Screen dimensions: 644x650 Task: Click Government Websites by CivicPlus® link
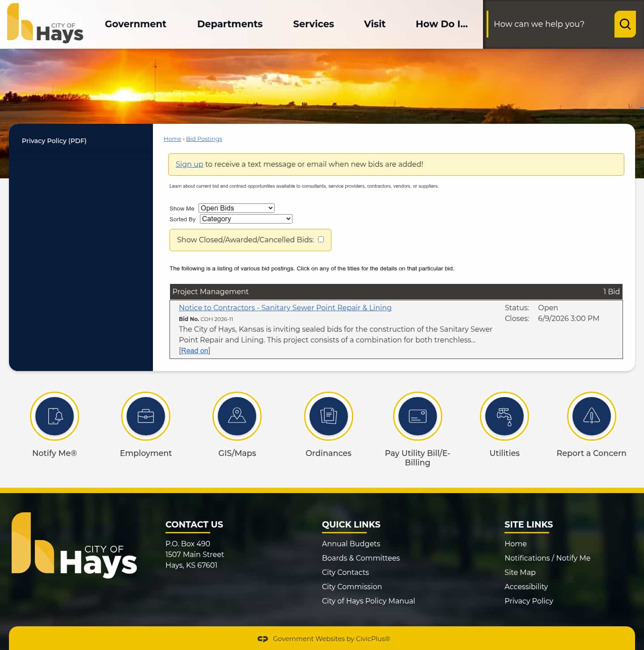pos(331,639)
